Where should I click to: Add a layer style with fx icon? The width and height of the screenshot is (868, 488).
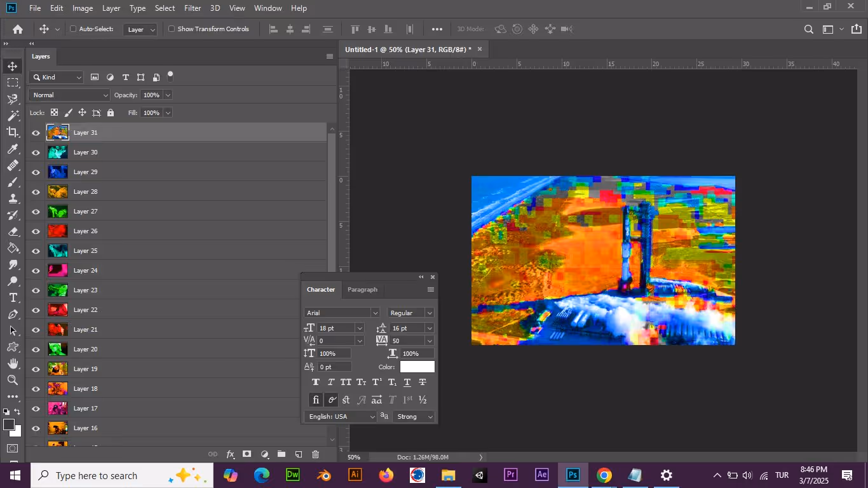(x=231, y=454)
